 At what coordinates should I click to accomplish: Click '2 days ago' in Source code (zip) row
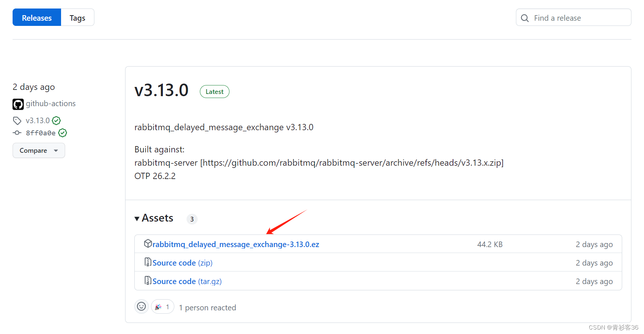click(x=594, y=263)
